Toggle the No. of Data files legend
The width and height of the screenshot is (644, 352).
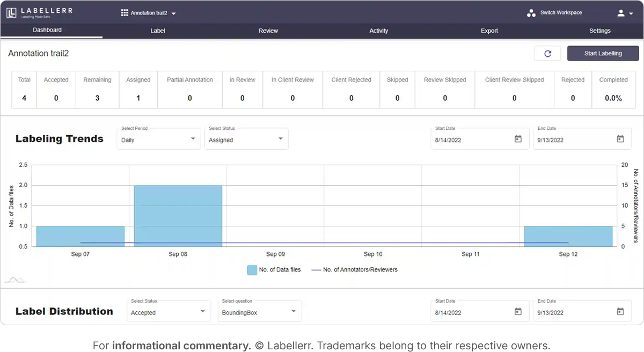[x=274, y=270]
